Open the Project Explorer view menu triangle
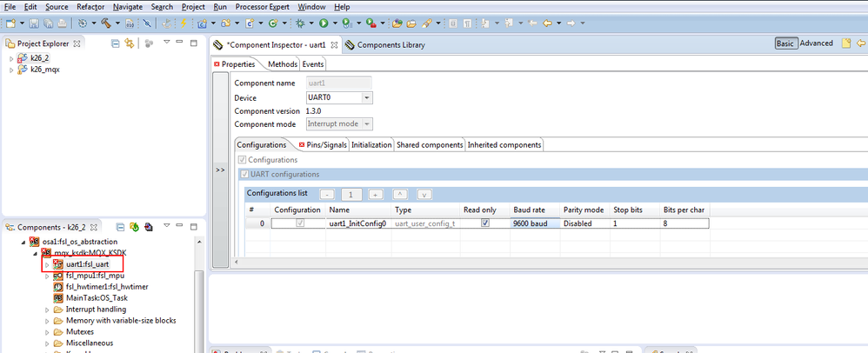The height and width of the screenshot is (353, 868). click(166, 43)
